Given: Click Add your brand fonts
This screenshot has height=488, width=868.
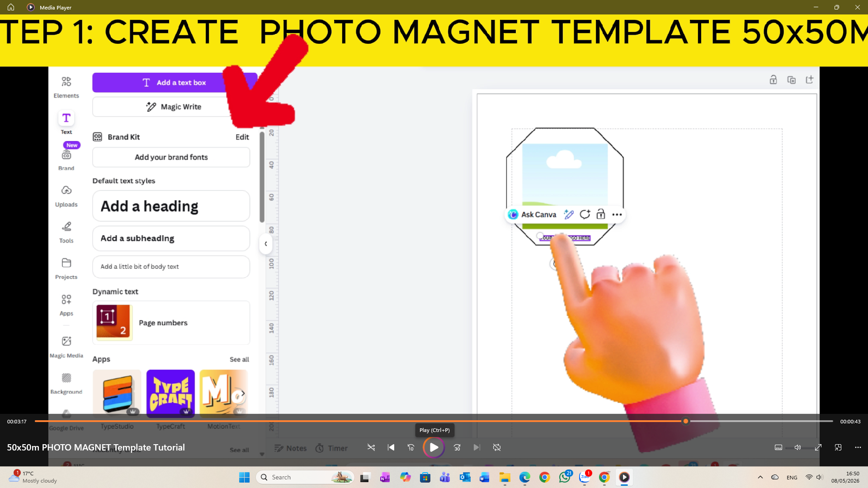Looking at the screenshot, I should click(x=171, y=157).
